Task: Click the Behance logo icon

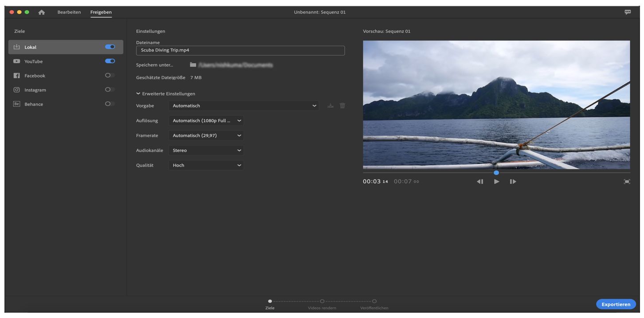Action: (17, 104)
